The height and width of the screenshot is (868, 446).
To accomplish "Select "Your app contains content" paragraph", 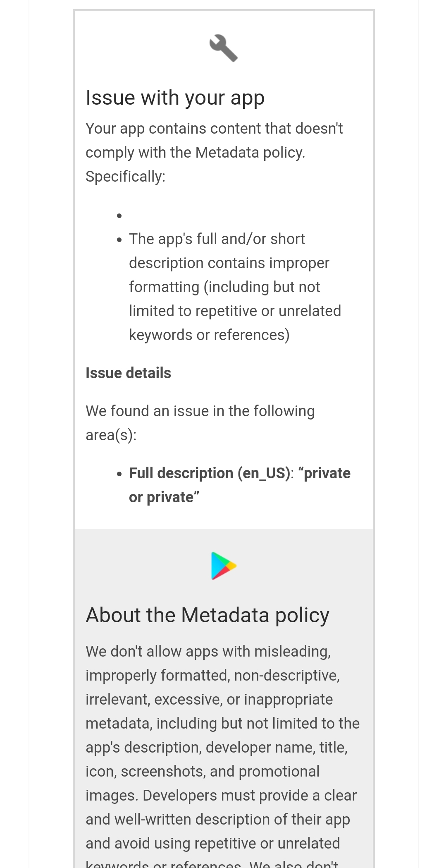I will [x=214, y=152].
